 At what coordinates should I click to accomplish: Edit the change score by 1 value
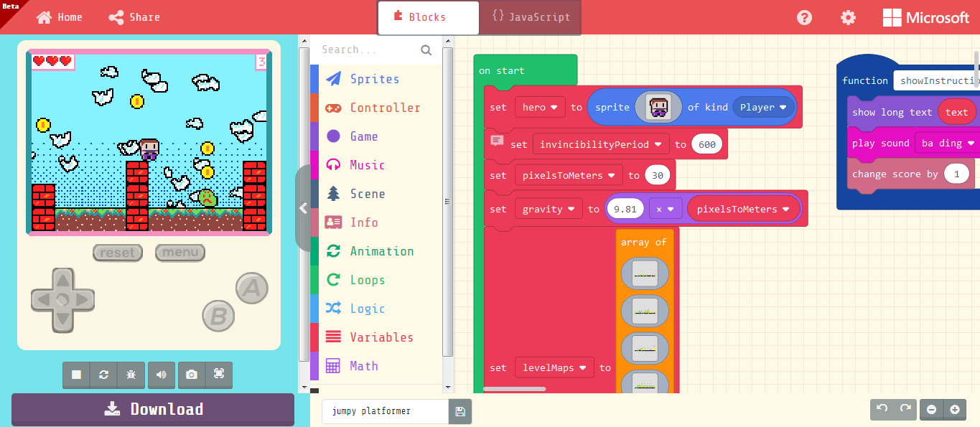tap(956, 174)
